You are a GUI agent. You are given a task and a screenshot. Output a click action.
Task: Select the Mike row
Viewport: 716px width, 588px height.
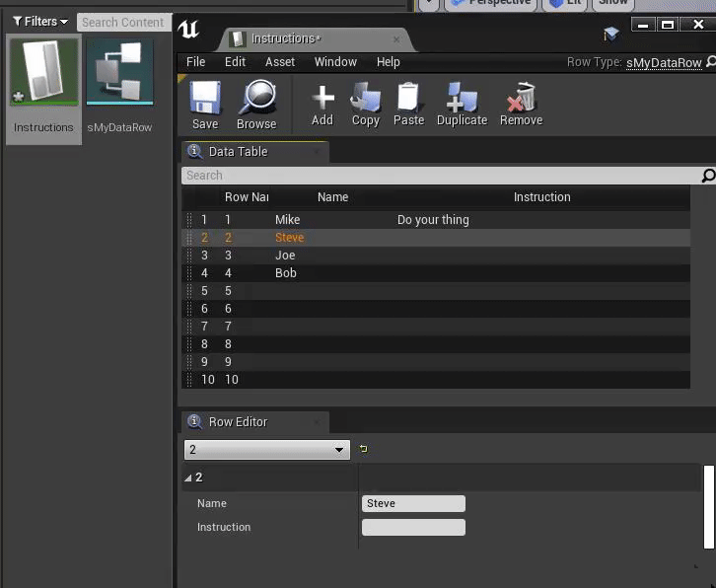(x=436, y=220)
